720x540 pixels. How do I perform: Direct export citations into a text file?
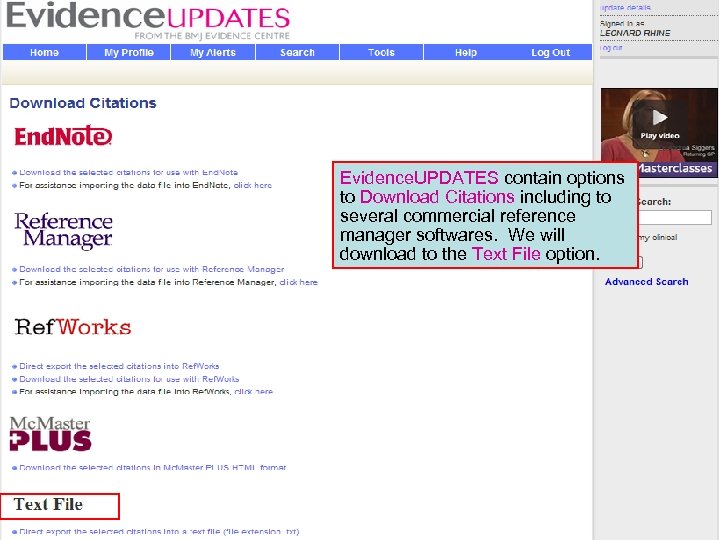click(159, 532)
